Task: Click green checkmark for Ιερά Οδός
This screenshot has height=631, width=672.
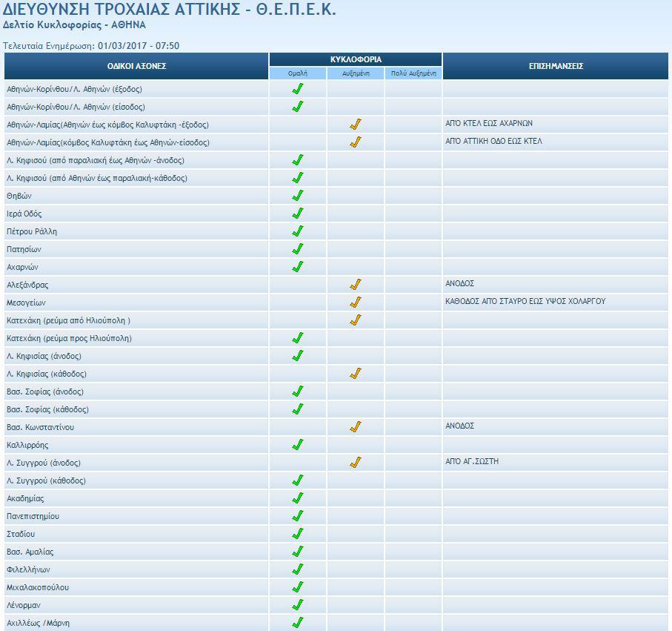Action: 298,214
